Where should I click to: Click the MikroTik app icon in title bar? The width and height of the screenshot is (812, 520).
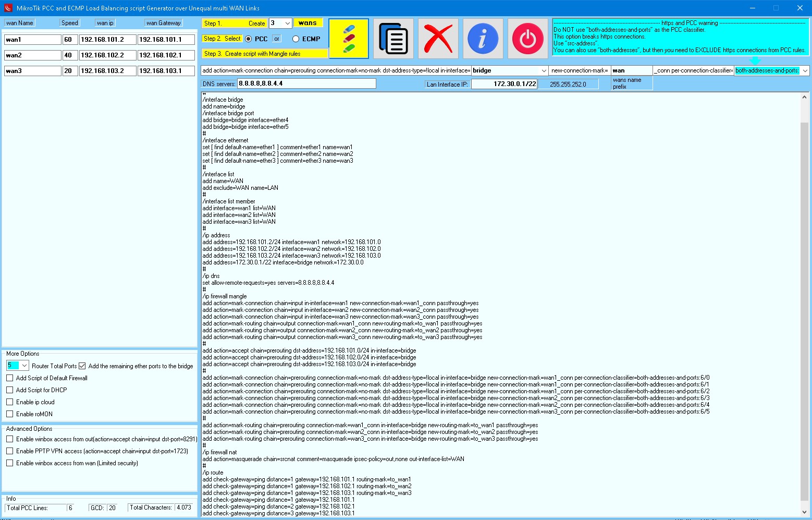point(8,8)
